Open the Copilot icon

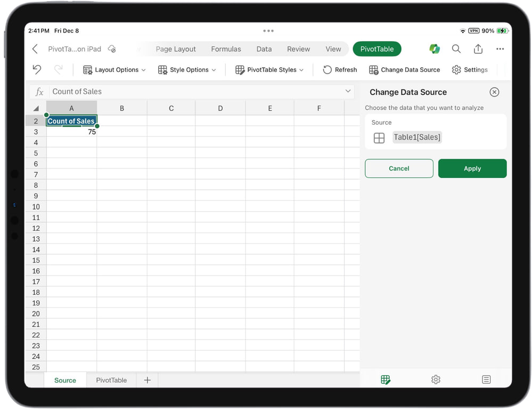[435, 49]
